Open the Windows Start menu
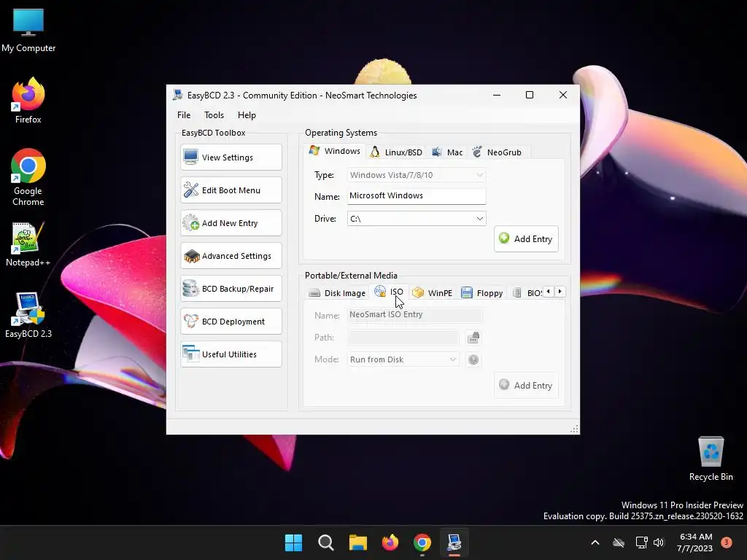747x560 pixels. coord(293,542)
